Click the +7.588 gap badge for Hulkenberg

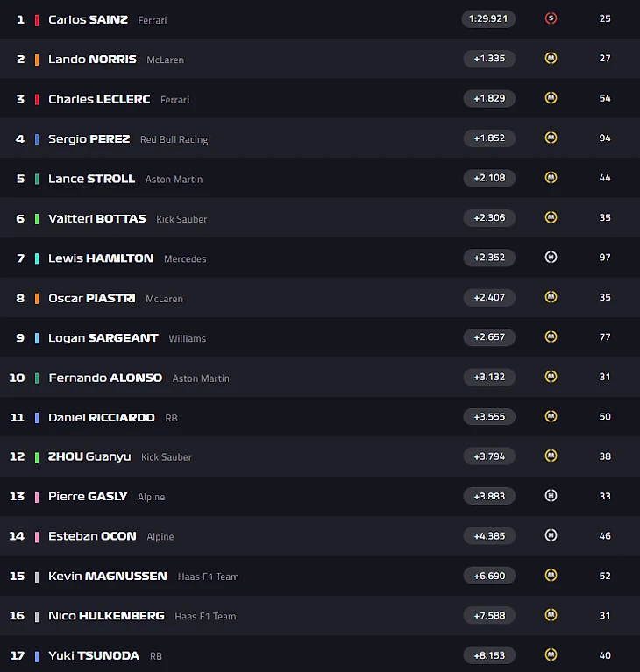[x=489, y=616]
